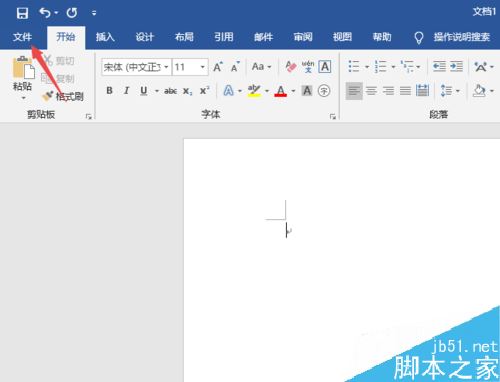Select justify alignment icon

[405, 91]
